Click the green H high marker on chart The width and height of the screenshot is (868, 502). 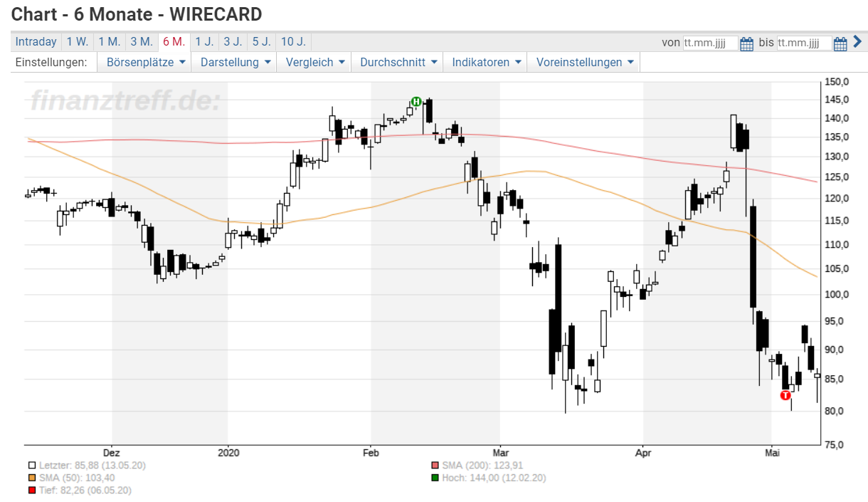click(416, 102)
